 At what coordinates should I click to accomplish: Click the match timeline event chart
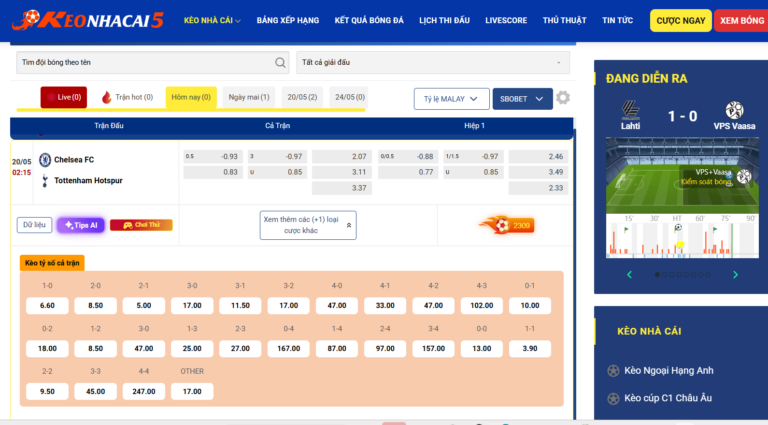tap(682, 236)
